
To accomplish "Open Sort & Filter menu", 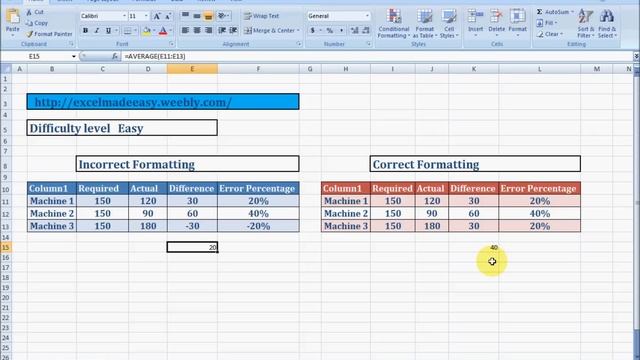I will tap(586, 24).
